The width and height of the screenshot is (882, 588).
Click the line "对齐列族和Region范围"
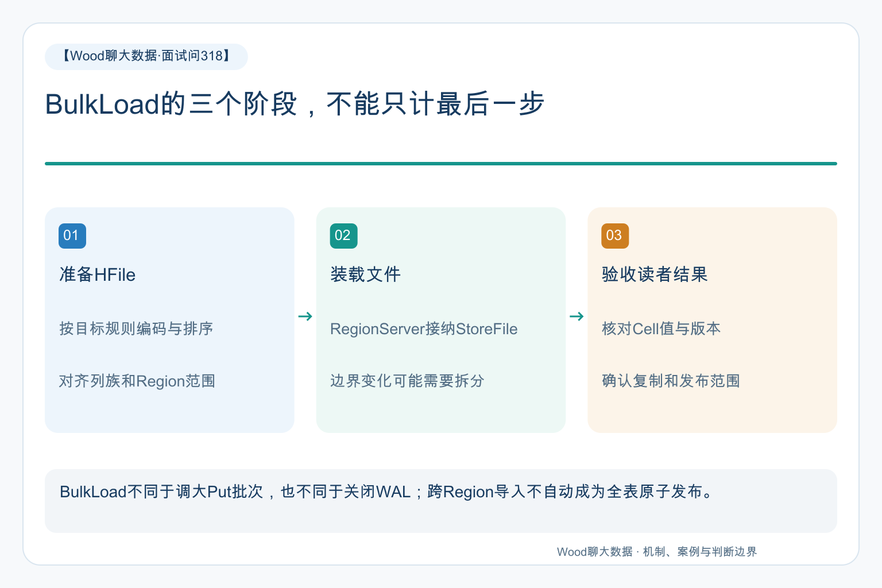[x=137, y=381]
